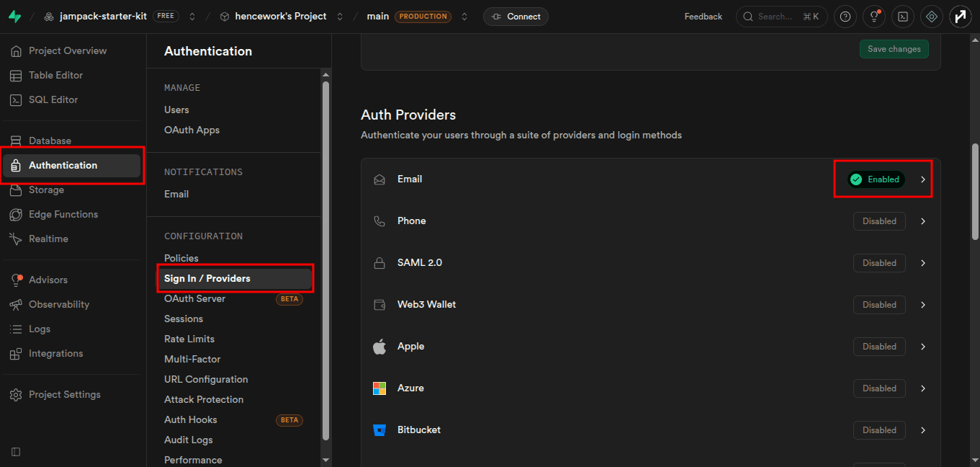
Task: Toggle the sidebar collapse icon at bottom
Action: [16, 452]
